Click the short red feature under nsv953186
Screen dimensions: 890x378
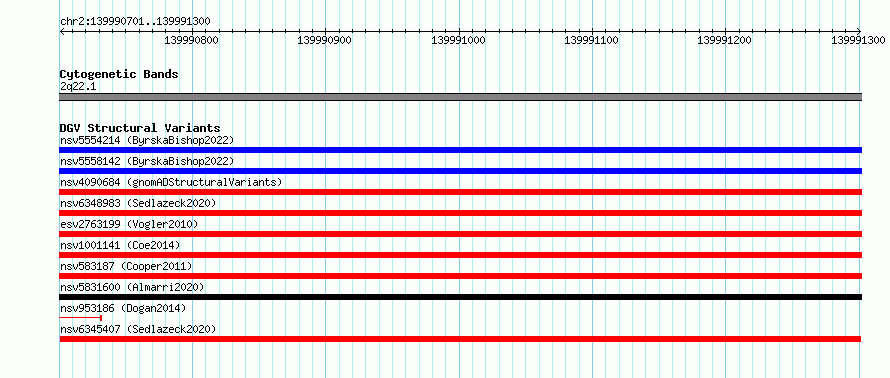pyautogui.click(x=80, y=318)
